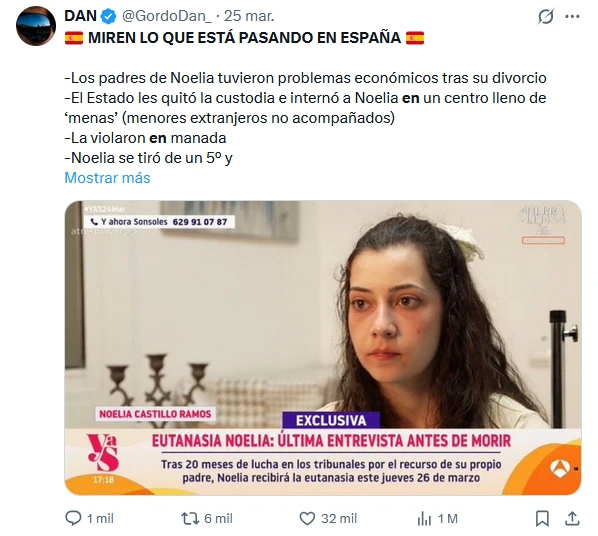Screen dimensions: 598x536
Task: Repost this tweet with retweet icon
Action: [190, 518]
